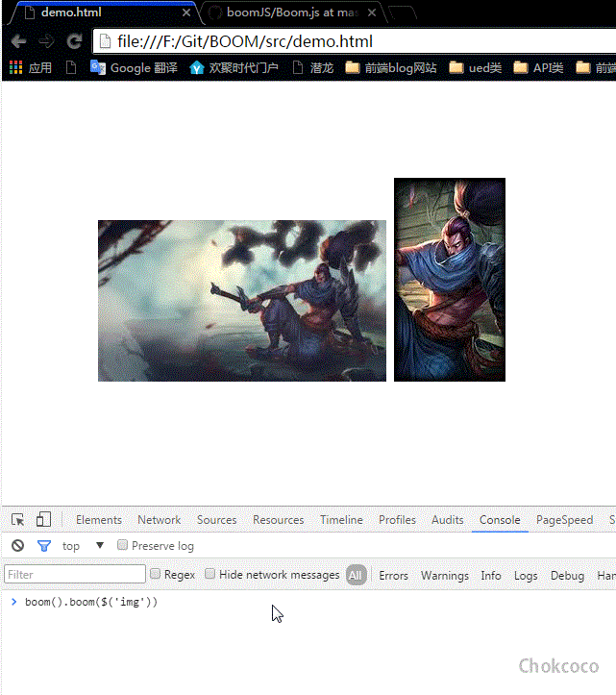Clear console with the circle-slash icon
616x695 pixels.
(17, 546)
